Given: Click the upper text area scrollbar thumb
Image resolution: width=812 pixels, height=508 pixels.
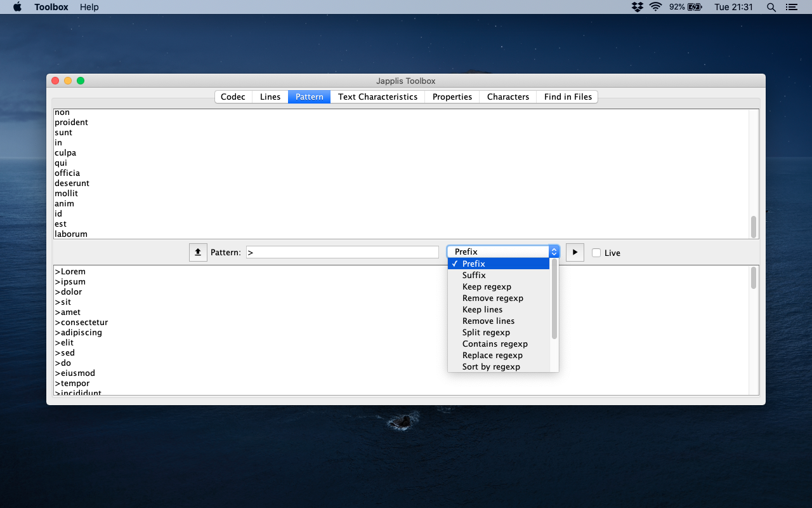Looking at the screenshot, I should [x=754, y=227].
